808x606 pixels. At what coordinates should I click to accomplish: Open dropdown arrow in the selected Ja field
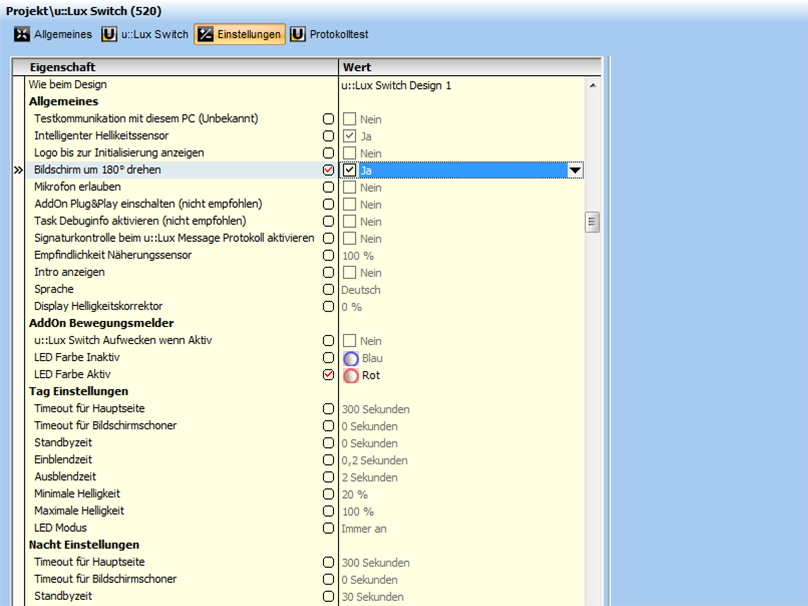[x=575, y=171]
